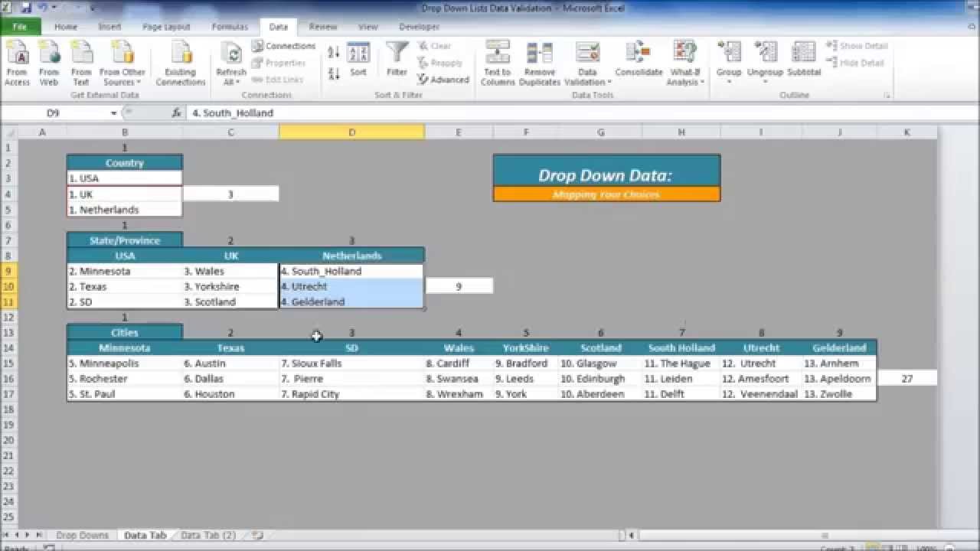The image size is (980, 551).
Task: Click cell reading 1. UK
Action: coord(125,194)
